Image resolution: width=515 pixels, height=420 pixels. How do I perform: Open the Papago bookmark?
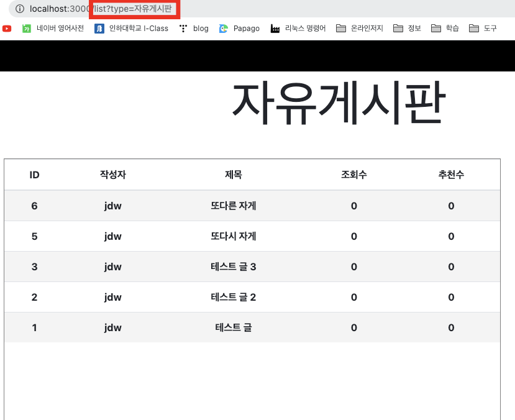239,29
